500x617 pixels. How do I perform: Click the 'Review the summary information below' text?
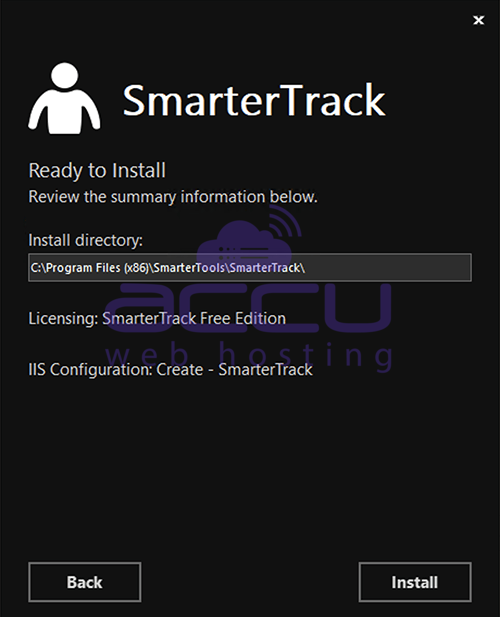coord(173,197)
